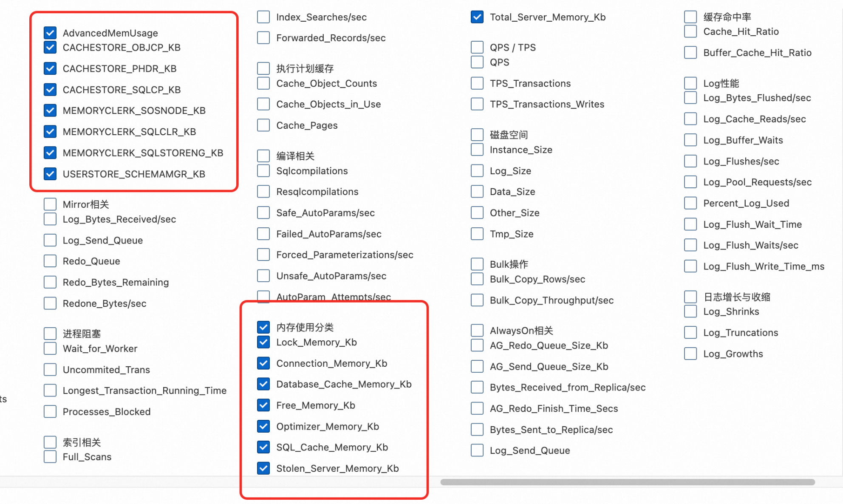This screenshot has height=504, width=843.
Task: Uncheck CACHESTORE_SQLCP_KB metric
Action: (x=50, y=90)
